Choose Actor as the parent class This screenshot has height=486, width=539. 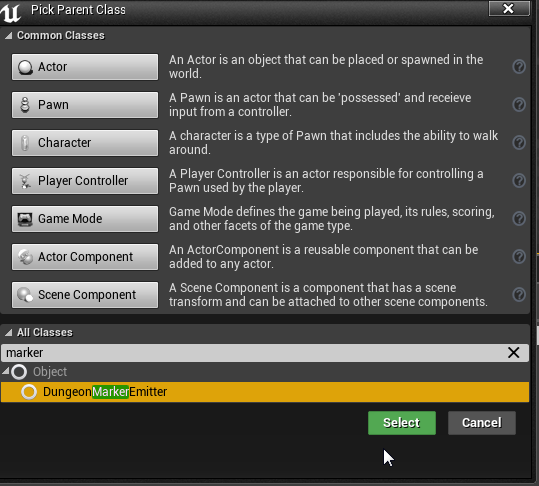(x=85, y=67)
